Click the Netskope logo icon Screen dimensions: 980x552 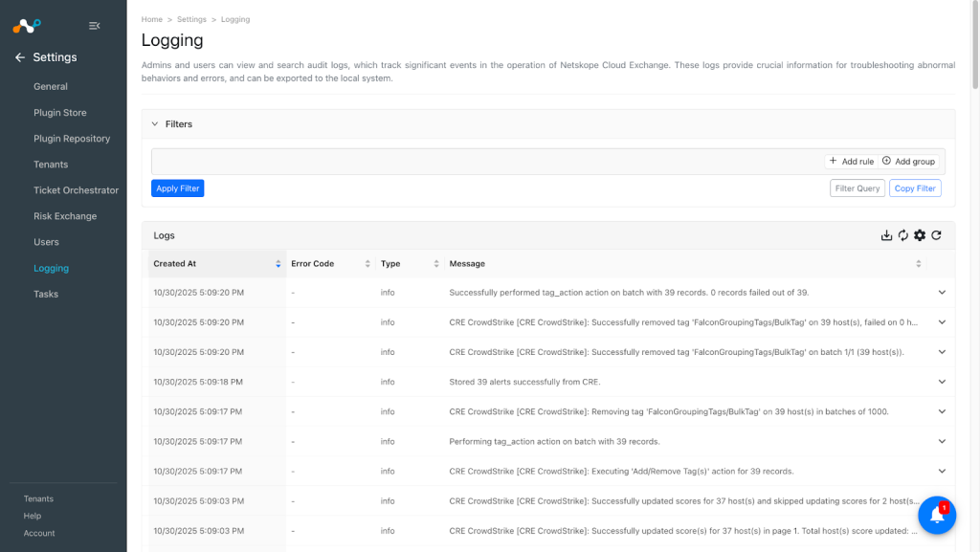pos(27,26)
